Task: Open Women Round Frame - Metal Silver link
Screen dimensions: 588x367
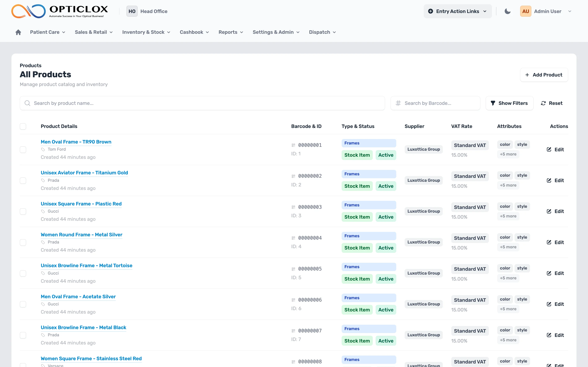Action: (81, 235)
